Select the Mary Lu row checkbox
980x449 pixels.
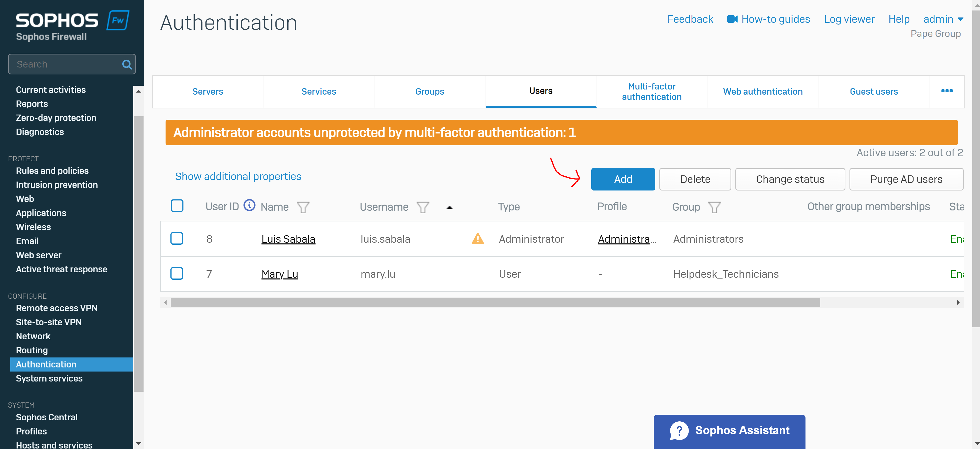(x=177, y=273)
